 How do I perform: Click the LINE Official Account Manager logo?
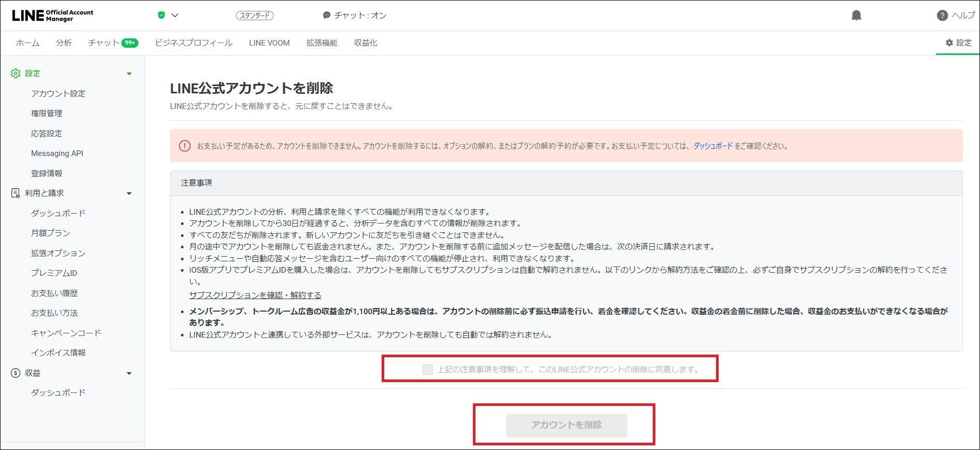[53, 15]
